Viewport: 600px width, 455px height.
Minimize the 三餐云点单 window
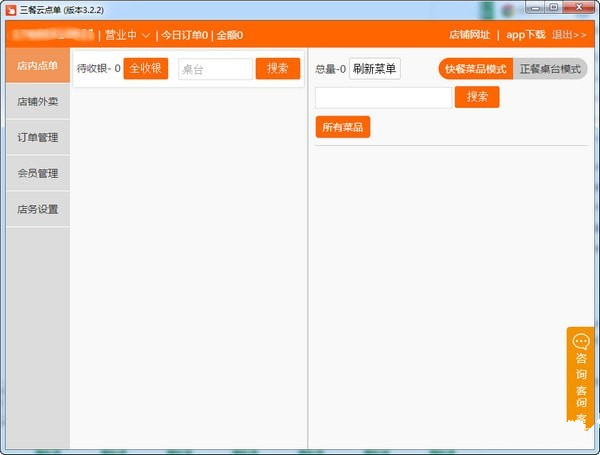click(x=535, y=7)
